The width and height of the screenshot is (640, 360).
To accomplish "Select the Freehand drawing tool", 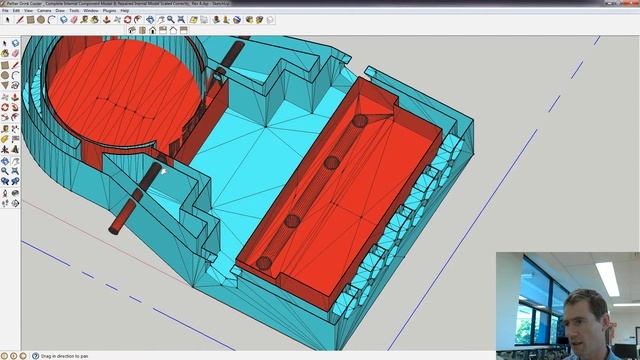I will (x=15, y=85).
